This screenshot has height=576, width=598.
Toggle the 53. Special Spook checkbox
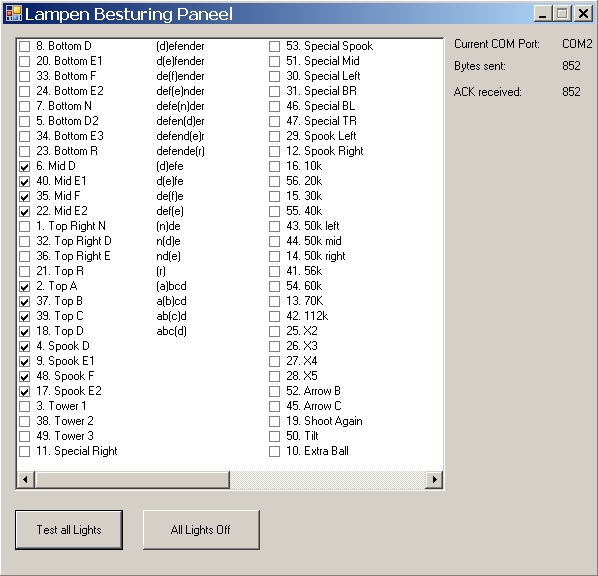pyautogui.click(x=274, y=47)
